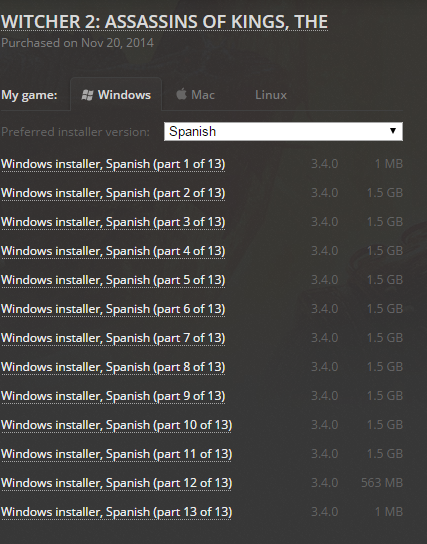Click the 1.5 GB size for part 2
The image size is (427, 544).
pos(385,193)
